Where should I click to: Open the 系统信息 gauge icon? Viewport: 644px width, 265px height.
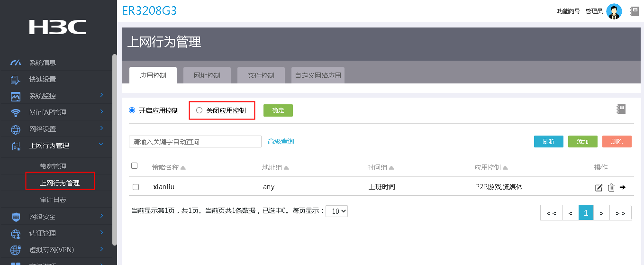click(16, 63)
